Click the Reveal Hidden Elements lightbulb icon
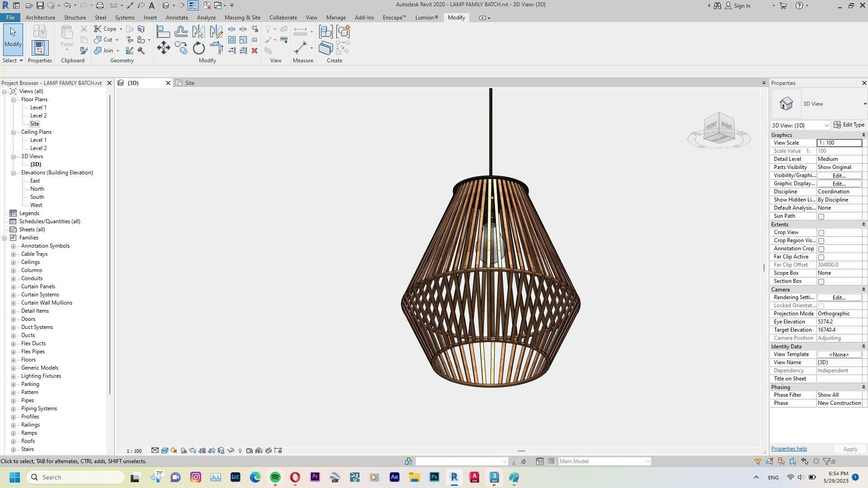Screen dimensions: 868x488 240,450
